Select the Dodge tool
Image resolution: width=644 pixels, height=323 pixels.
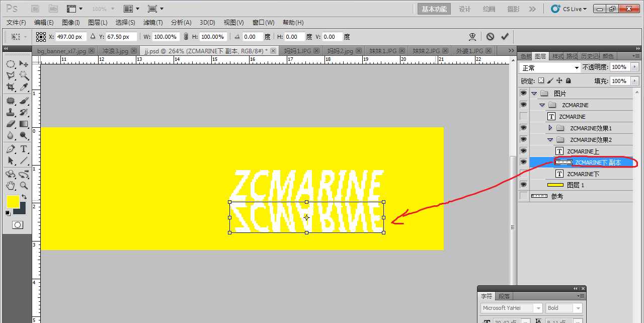tap(24, 135)
